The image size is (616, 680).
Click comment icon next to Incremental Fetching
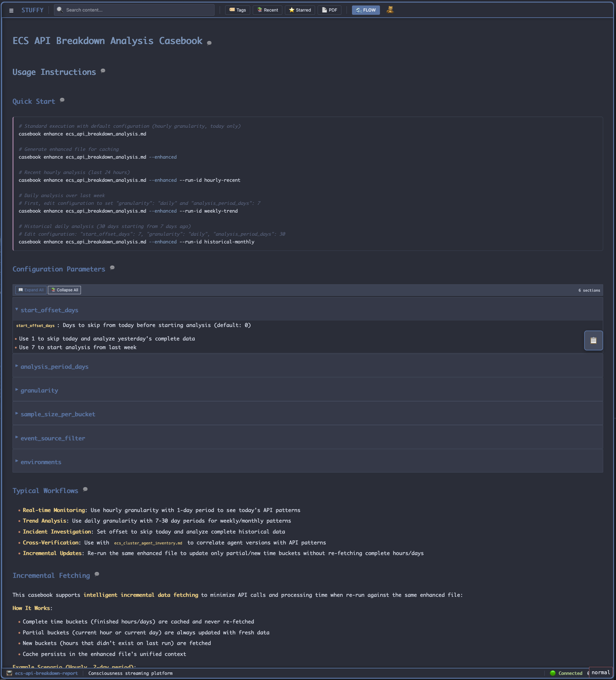click(97, 574)
